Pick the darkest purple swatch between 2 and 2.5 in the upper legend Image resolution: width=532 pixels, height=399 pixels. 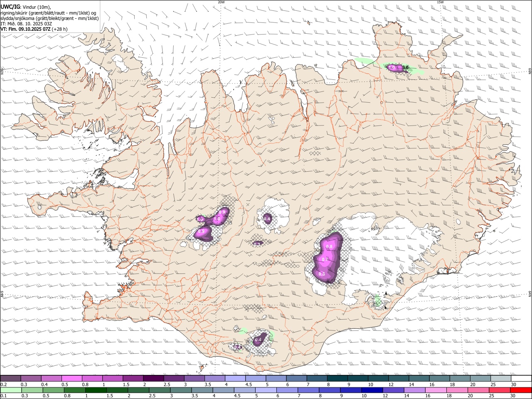[153, 378]
